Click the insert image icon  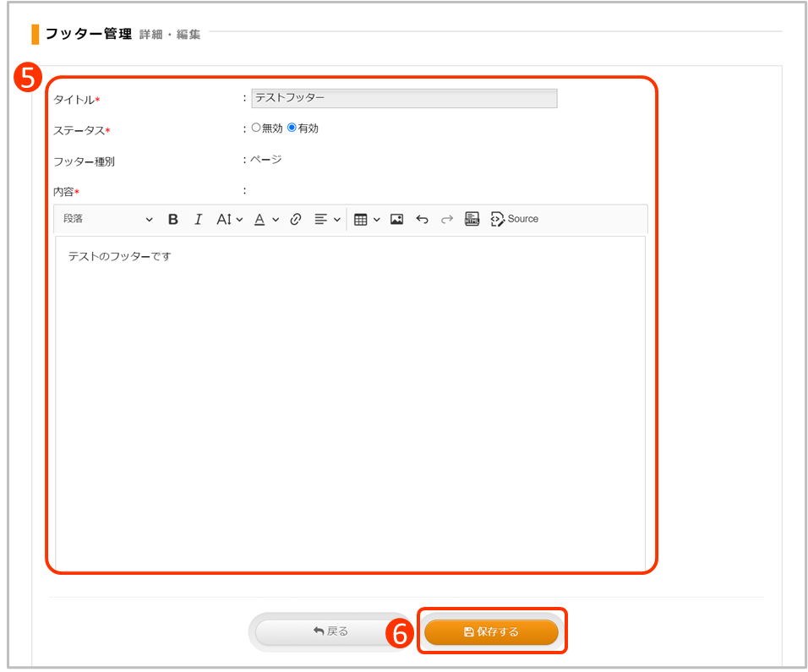click(x=396, y=219)
